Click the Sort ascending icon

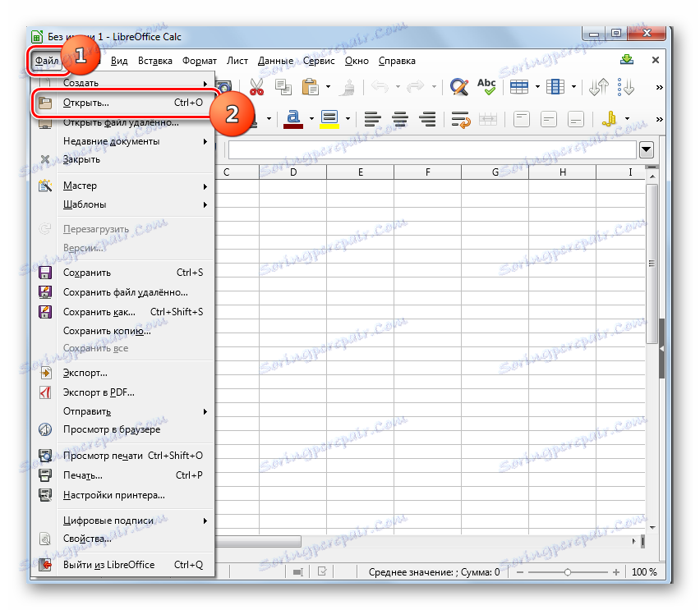598,87
